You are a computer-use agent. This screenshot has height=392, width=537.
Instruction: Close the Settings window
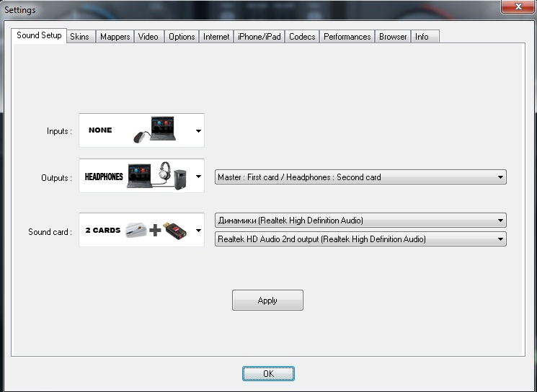[x=518, y=6]
